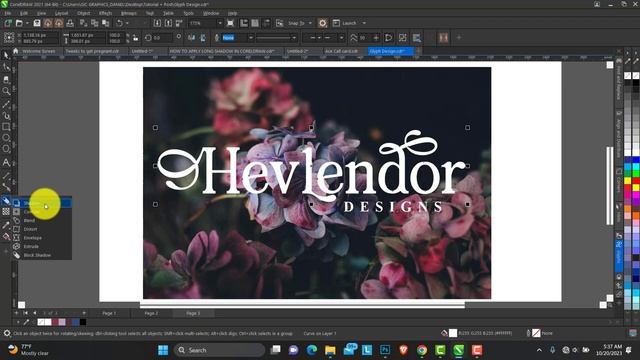Screen dimensions: 640x360
Task: Pick the black swatch in document palette
Action: pyautogui.click(x=83, y=322)
